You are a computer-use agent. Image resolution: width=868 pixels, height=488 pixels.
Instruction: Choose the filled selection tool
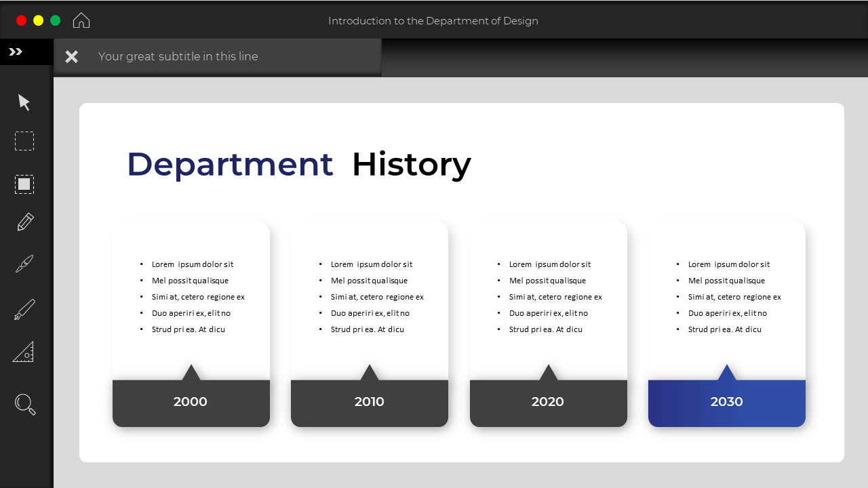click(x=24, y=184)
